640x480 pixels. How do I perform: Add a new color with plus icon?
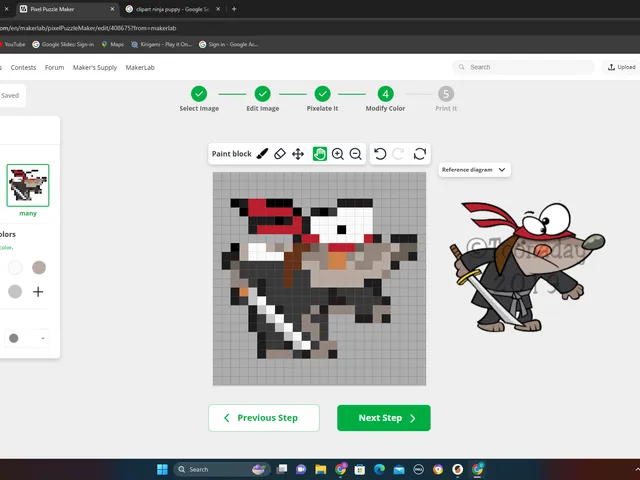pos(38,291)
